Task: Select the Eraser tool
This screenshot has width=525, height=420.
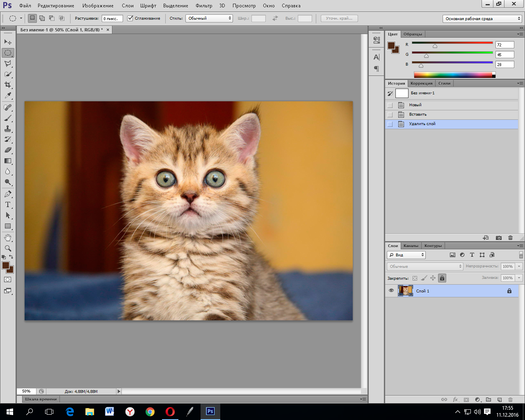Action: [x=8, y=150]
